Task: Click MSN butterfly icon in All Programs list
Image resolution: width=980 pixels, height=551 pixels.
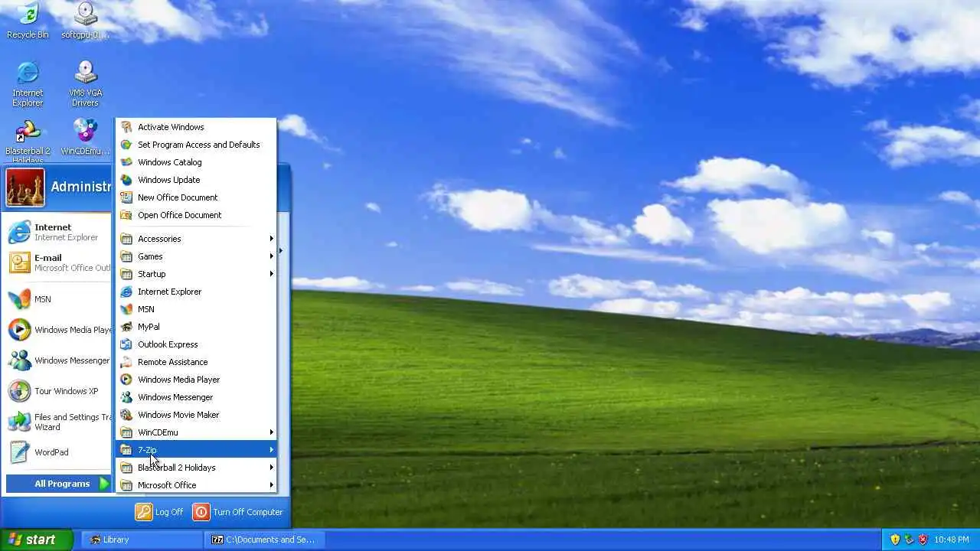Action: point(126,309)
